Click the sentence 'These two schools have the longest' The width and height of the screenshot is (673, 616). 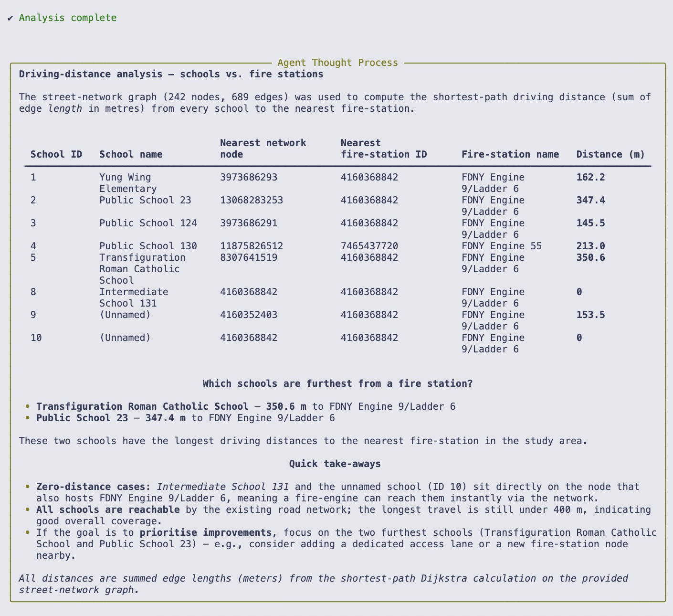tap(303, 441)
